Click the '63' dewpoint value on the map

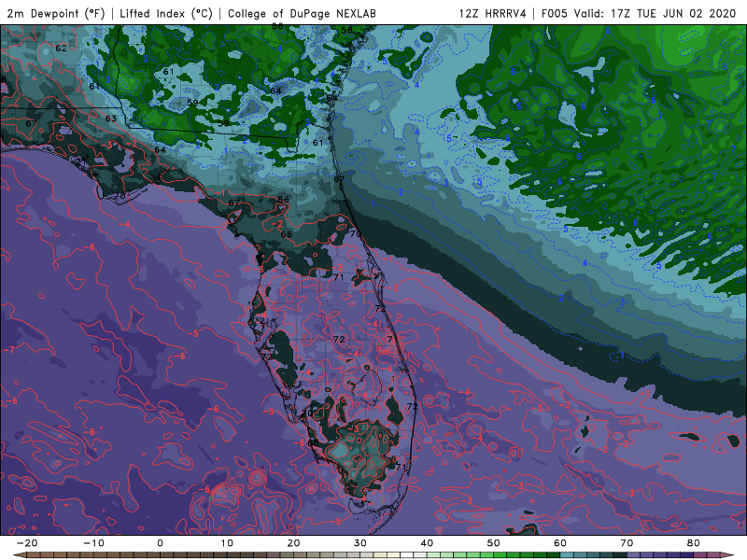click(x=110, y=119)
